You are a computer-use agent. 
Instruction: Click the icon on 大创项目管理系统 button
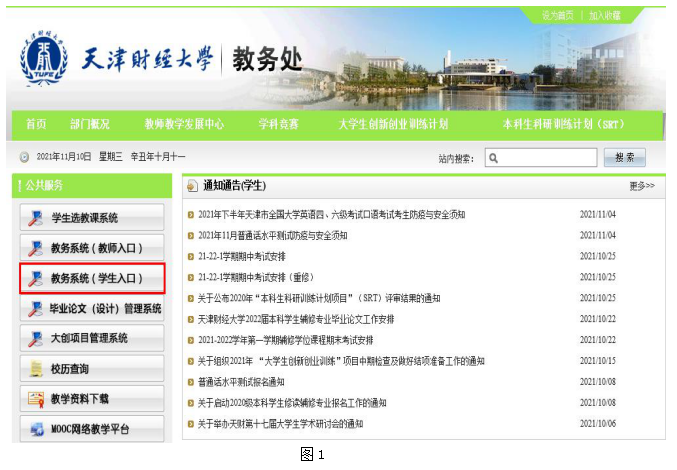point(36,339)
